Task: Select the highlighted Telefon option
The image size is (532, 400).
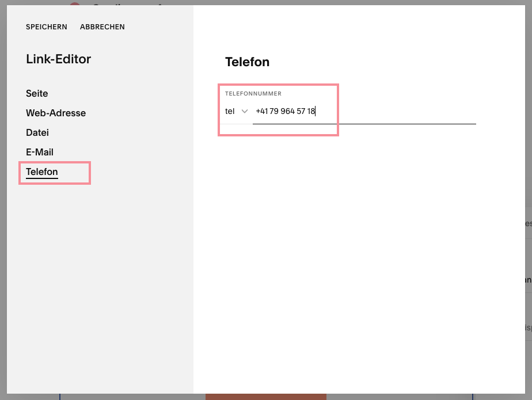Action: [x=41, y=172]
